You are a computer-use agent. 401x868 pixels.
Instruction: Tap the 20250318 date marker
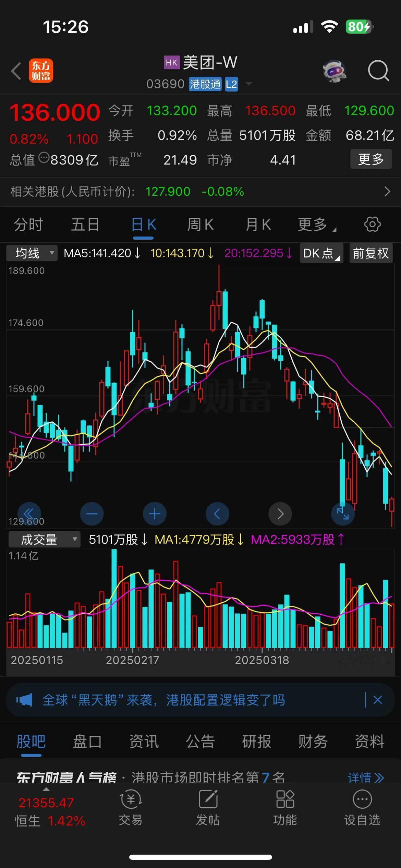[262, 660]
